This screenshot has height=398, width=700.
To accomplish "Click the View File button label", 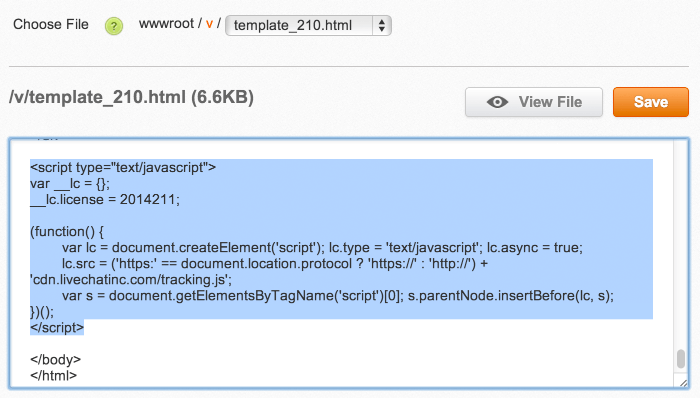I will (550, 102).
